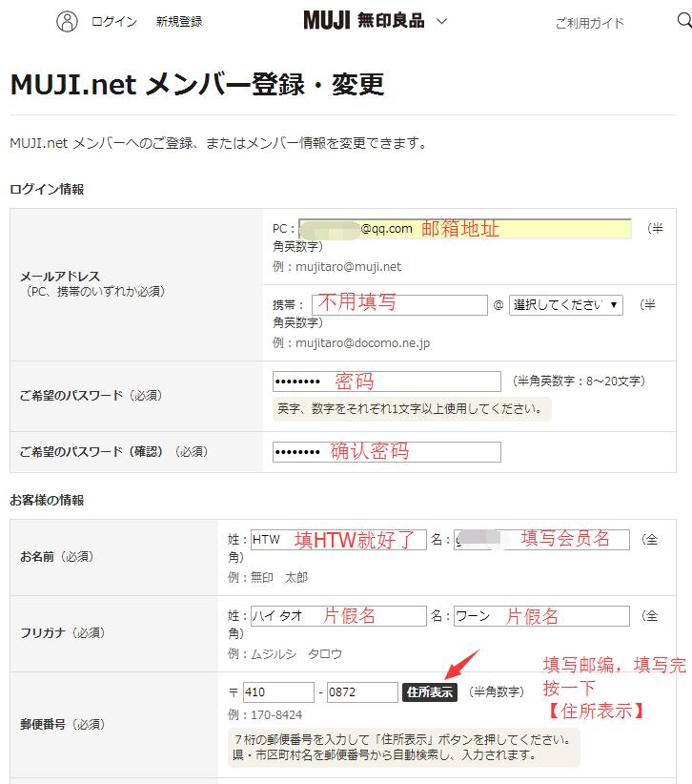Click the 郵便番号 (必須) label
692x784 pixels.
click(63, 724)
